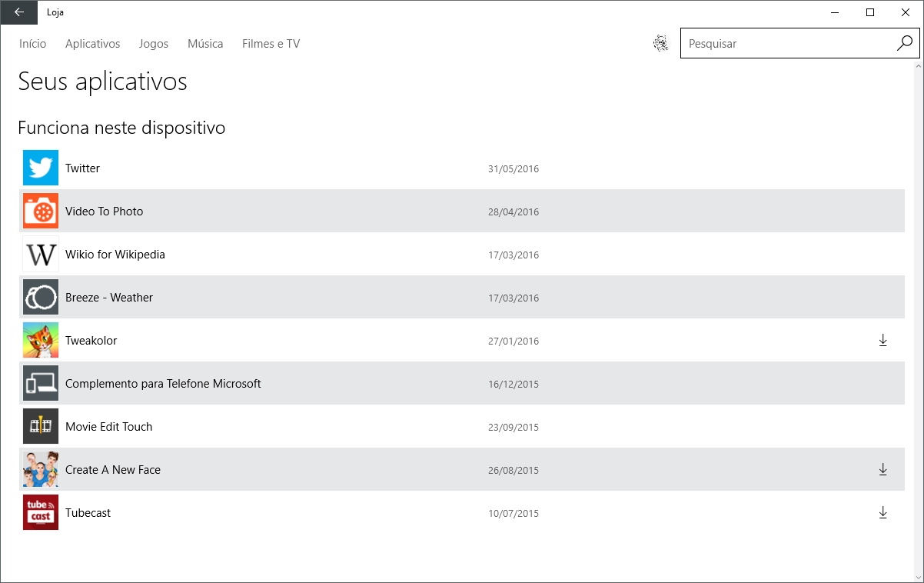Screen dimensions: 924x583
Task: Click the date 27/01/2016
Action: pyautogui.click(x=514, y=341)
